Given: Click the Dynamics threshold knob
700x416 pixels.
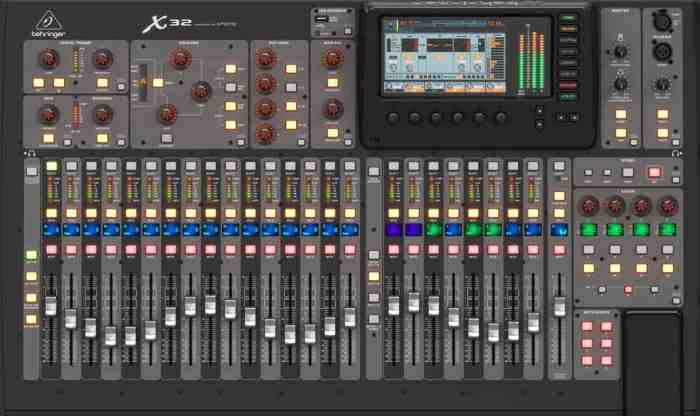Looking at the screenshot, I should coord(103,115).
